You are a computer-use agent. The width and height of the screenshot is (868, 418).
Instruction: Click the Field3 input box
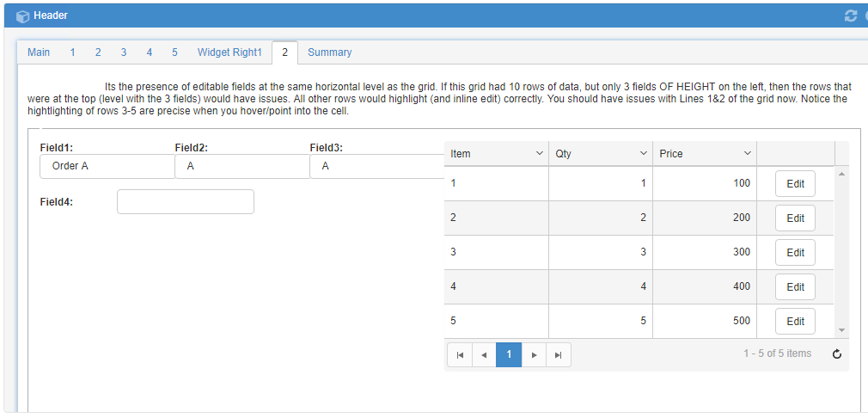[376, 166]
